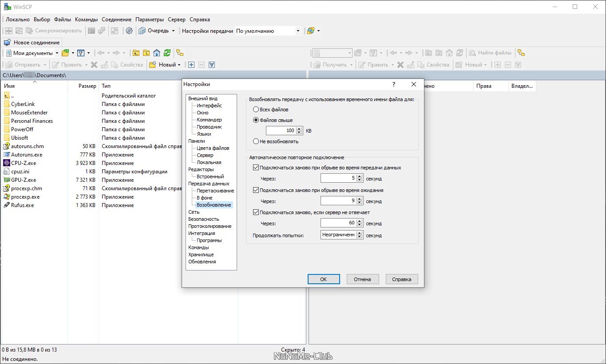Open the 'По умолчанию' transfer settings dropdown
This screenshot has height=364, width=606.
(x=298, y=31)
